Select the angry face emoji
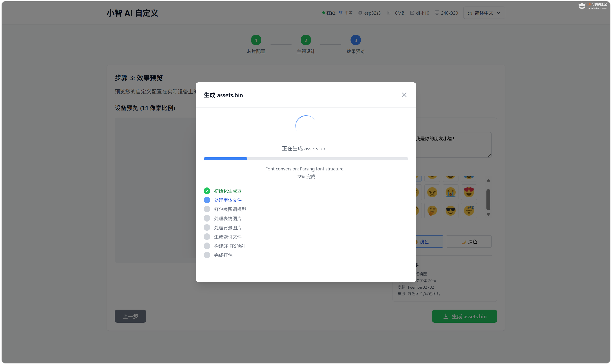The height and width of the screenshot is (364, 611). (432, 192)
